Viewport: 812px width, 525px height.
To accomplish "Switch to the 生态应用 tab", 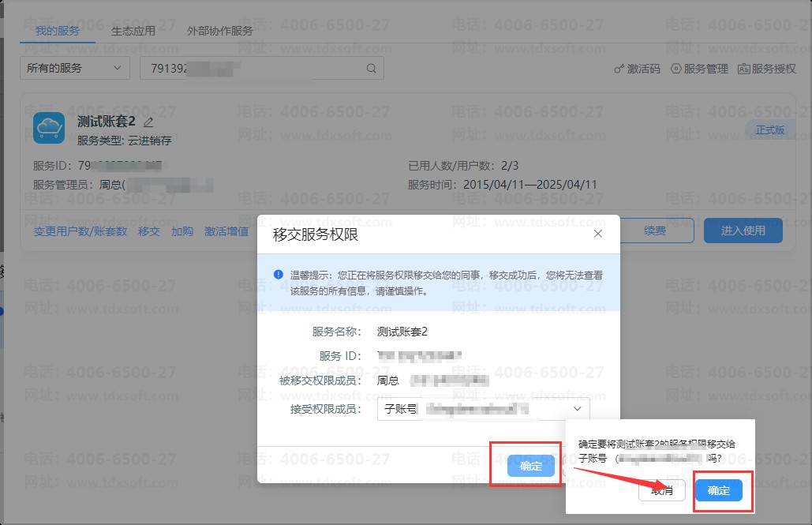I will point(133,31).
